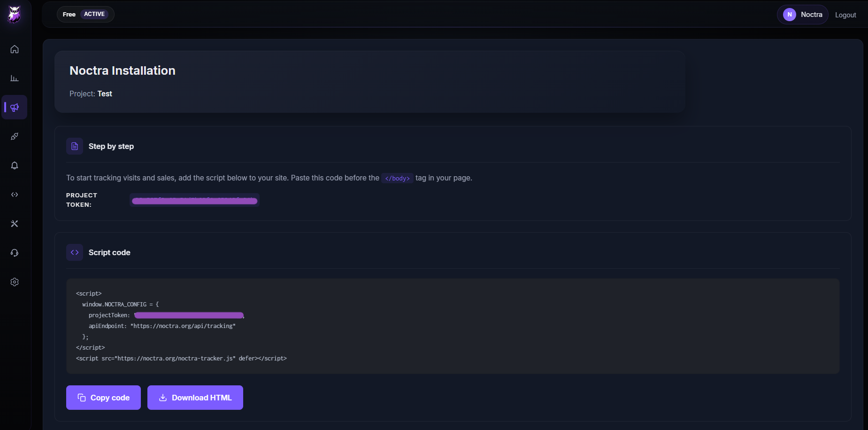Click the </body> inline code tag
868x430 pixels.
click(397, 178)
